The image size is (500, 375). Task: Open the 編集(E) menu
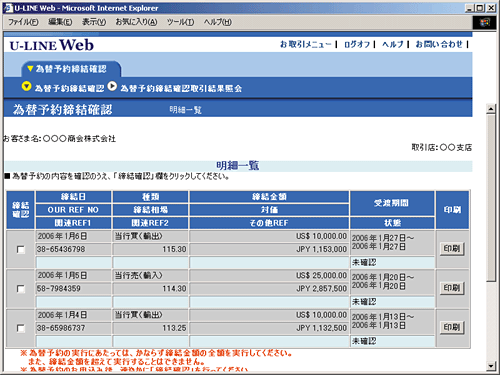point(60,22)
